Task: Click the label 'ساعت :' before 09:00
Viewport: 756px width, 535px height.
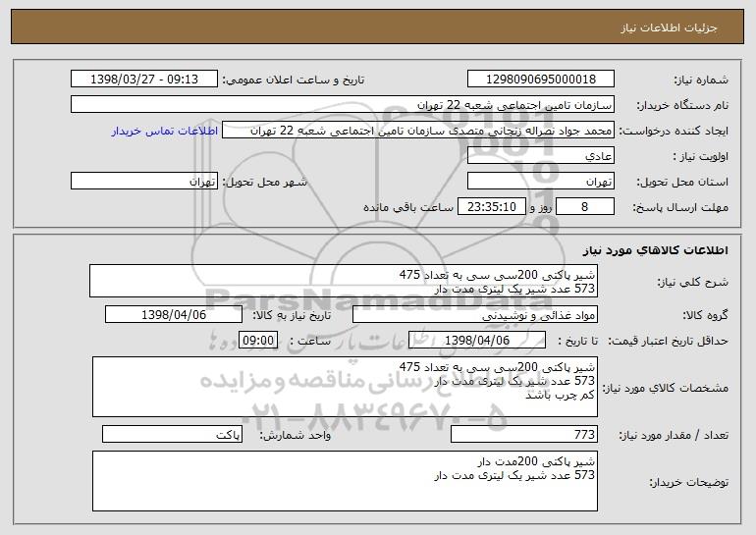Action: [x=310, y=341]
